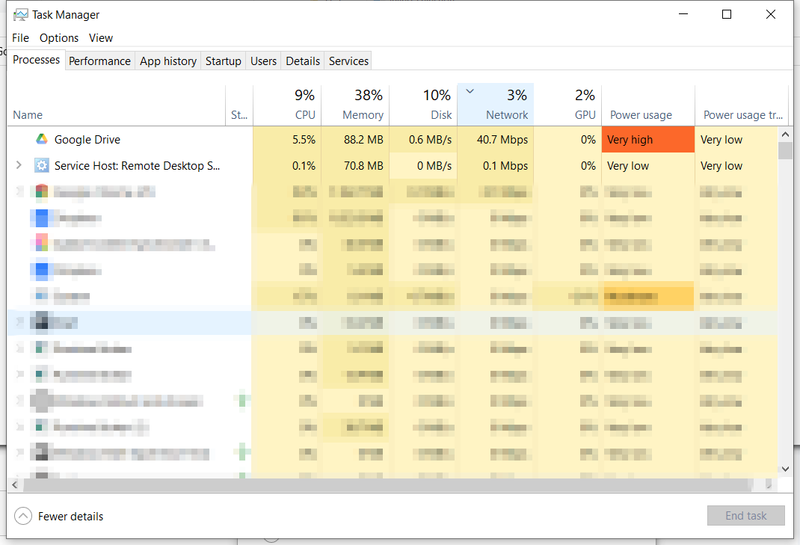This screenshot has height=545, width=800.
Task: Select the Processes tab
Action: tap(36, 60)
